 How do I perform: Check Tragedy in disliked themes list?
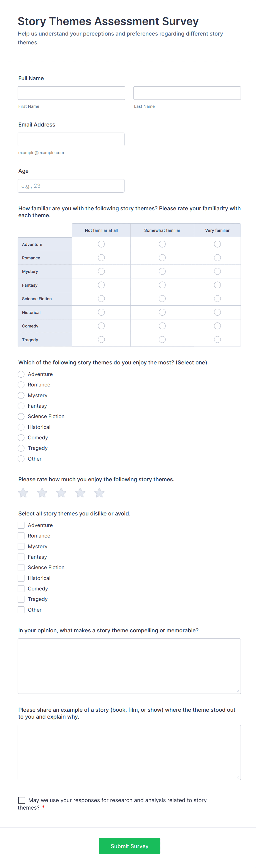(21, 599)
